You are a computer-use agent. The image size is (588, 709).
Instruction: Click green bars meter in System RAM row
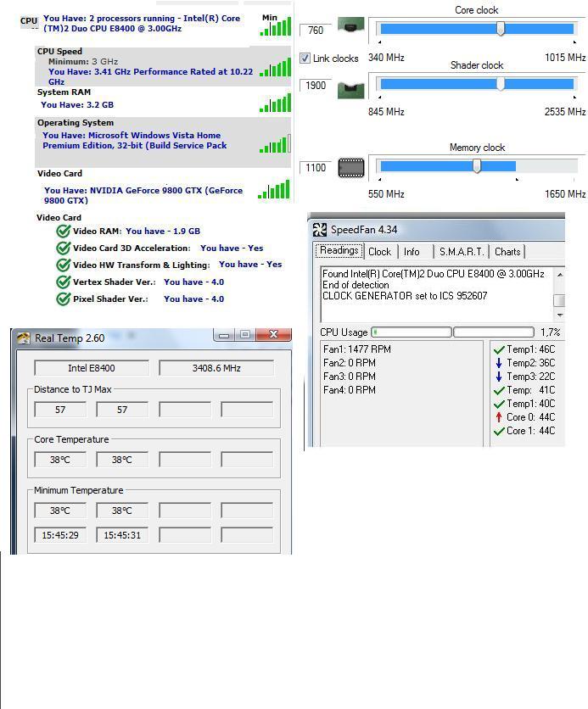(276, 103)
